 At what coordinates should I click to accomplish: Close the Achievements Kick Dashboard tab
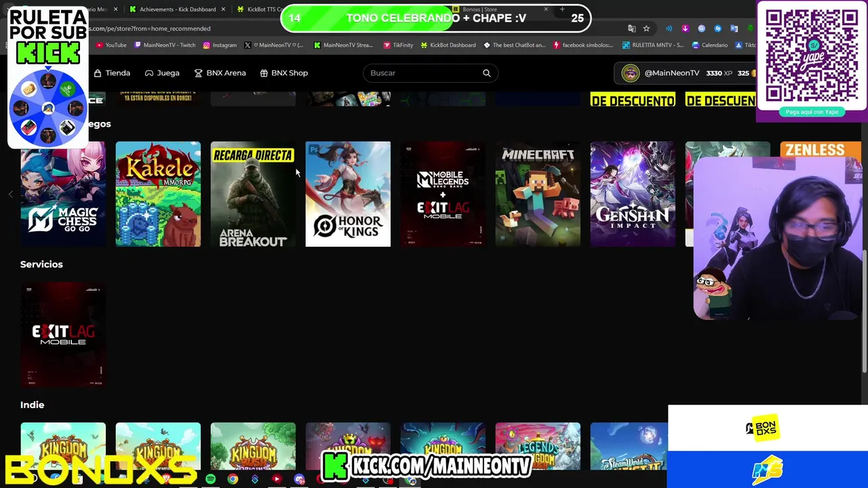coord(223,9)
